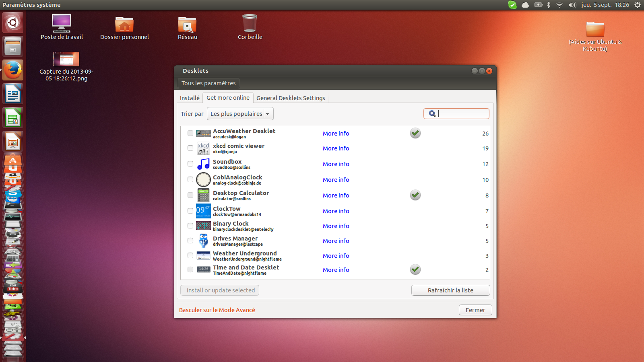Click Basculer sur le Mode Avancé link
Viewport: 644px width, 362px height.
pyautogui.click(x=217, y=310)
